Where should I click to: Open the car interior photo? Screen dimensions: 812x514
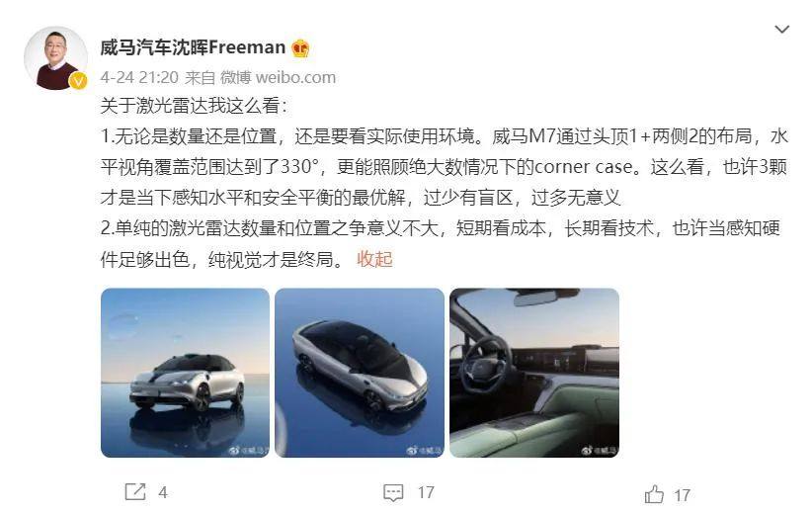click(x=533, y=373)
